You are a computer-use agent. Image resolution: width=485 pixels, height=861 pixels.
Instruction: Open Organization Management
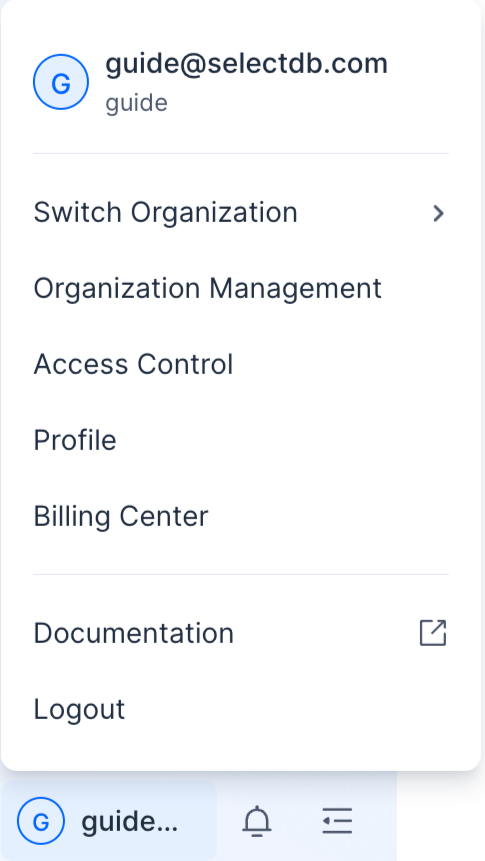tap(241, 288)
